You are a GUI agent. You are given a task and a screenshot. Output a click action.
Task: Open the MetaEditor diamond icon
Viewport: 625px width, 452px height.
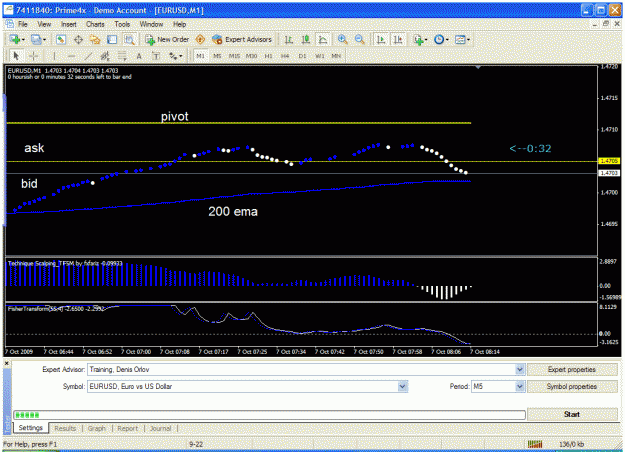[x=200, y=39]
